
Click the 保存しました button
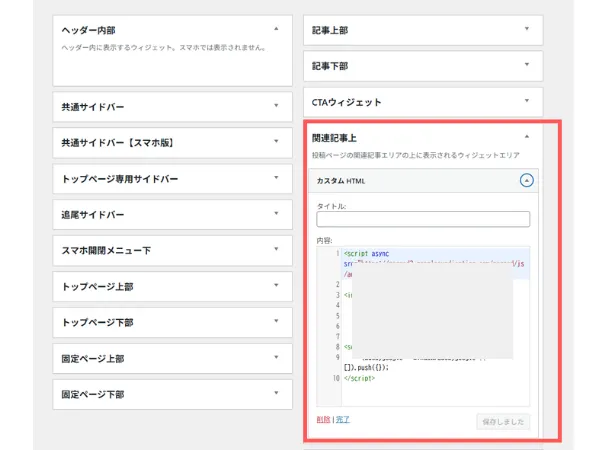click(503, 423)
